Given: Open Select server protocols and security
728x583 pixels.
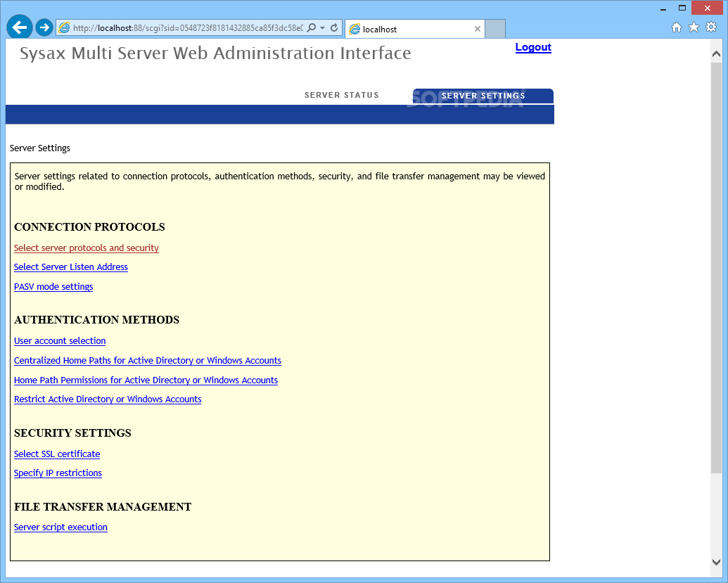Looking at the screenshot, I should (x=87, y=248).
